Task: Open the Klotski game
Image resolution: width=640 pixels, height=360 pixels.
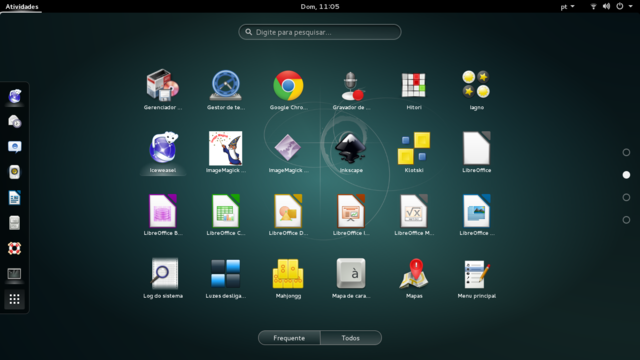Action: [x=413, y=148]
